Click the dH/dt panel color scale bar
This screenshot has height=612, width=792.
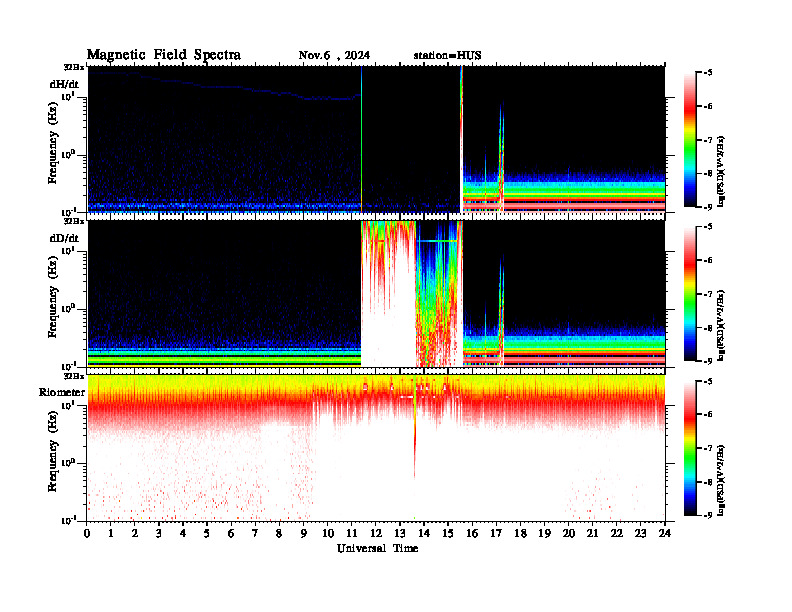pos(690,140)
